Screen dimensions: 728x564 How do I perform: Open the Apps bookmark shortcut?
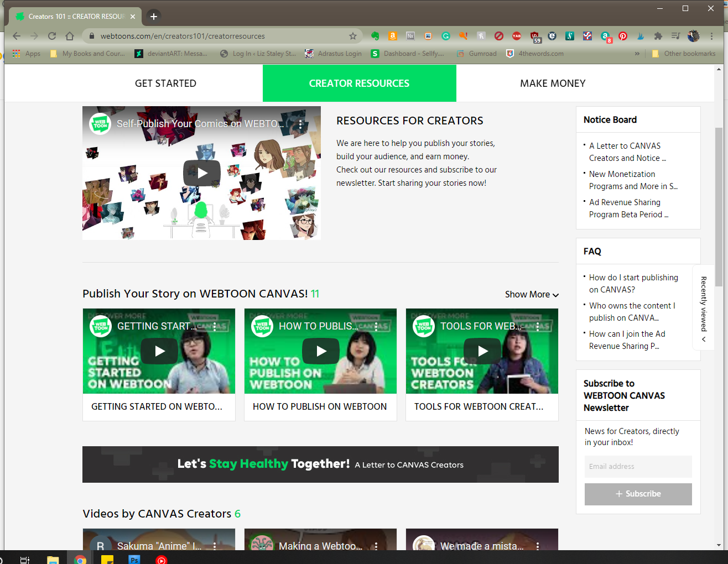pyautogui.click(x=27, y=54)
